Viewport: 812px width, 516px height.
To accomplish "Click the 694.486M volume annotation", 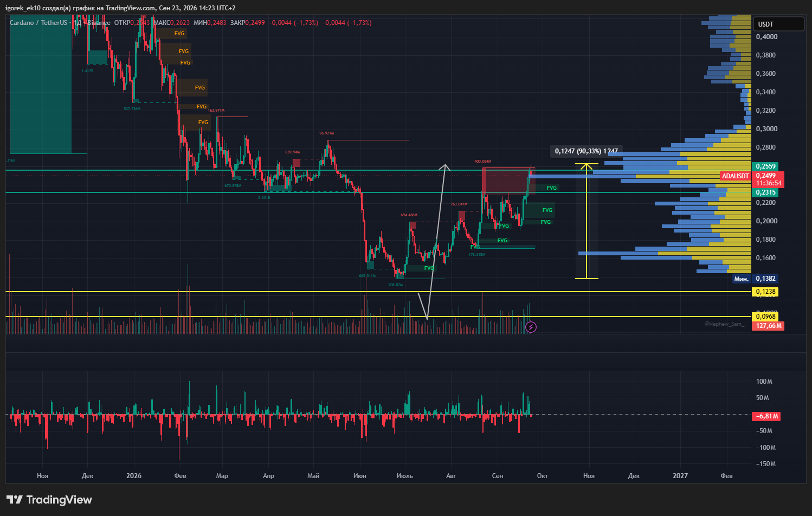I will (409, 215).
